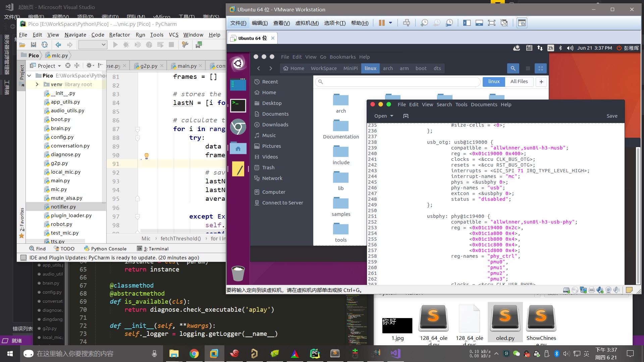Switch to the g2p.py editor tab
The height and width of the screenshot is (362, 644).
coord(149,66)
